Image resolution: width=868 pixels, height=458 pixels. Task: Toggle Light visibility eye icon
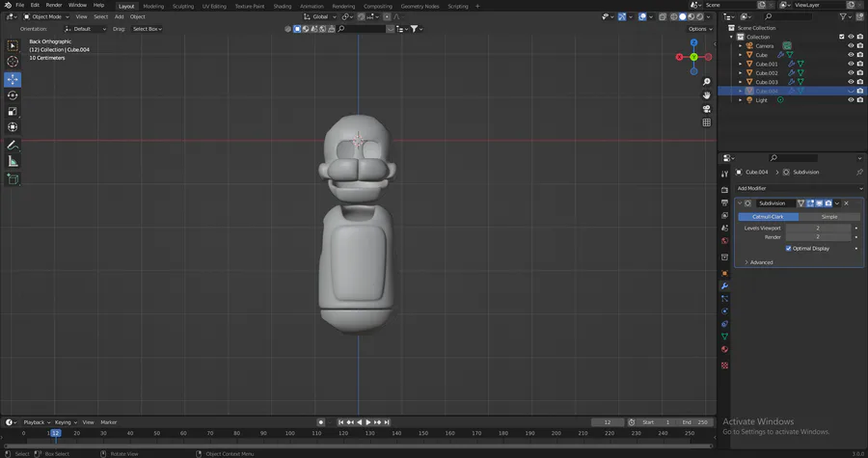(851, 100)
